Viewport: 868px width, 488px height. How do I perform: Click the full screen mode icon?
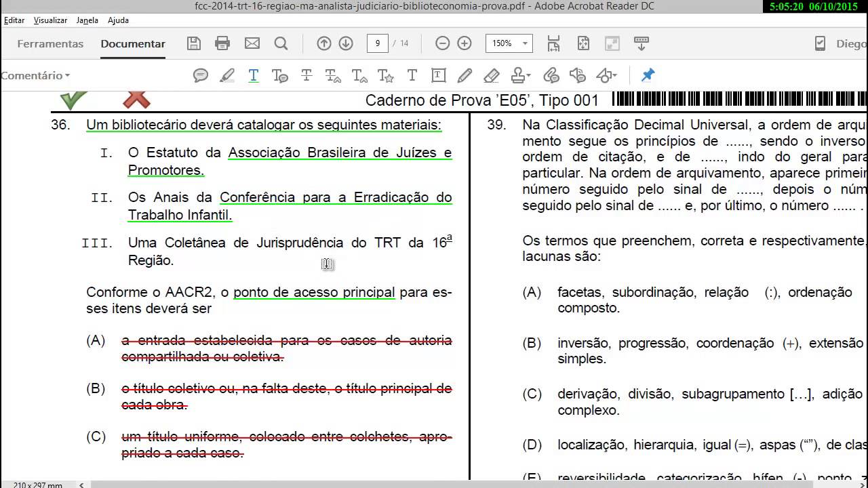pos(612,43)
